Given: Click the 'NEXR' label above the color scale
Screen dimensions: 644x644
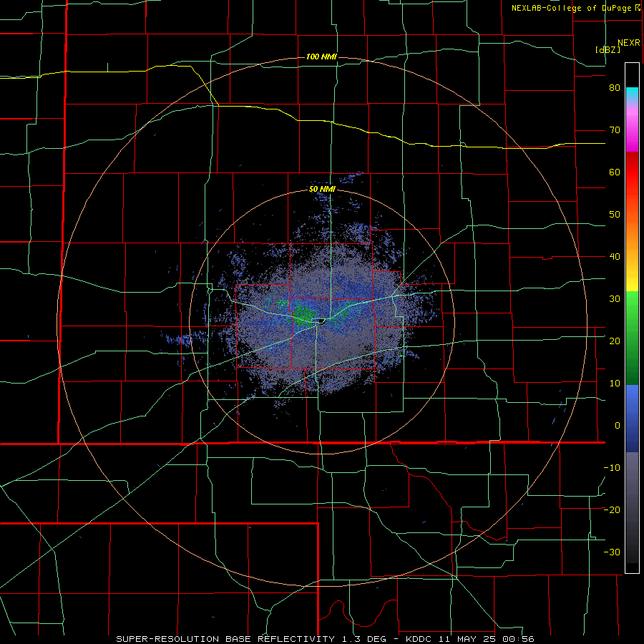Looking at the screenshot, I should tap(629, 43).
